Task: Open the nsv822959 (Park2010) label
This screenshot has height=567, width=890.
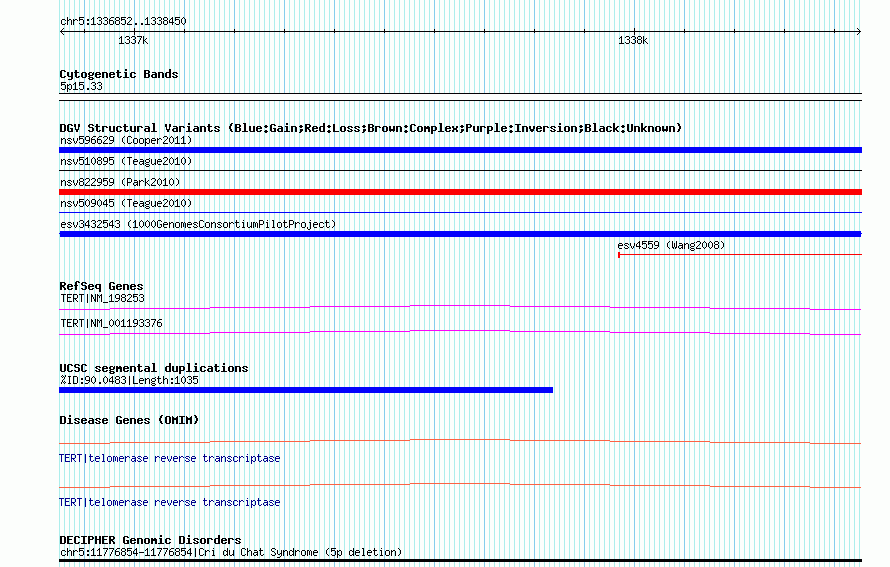Action: [x=120, y=182]
